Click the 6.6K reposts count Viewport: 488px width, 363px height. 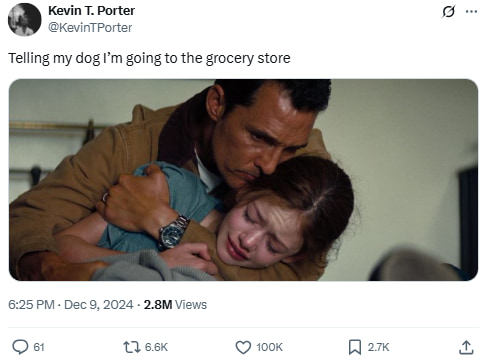click(x=156, y=347)
